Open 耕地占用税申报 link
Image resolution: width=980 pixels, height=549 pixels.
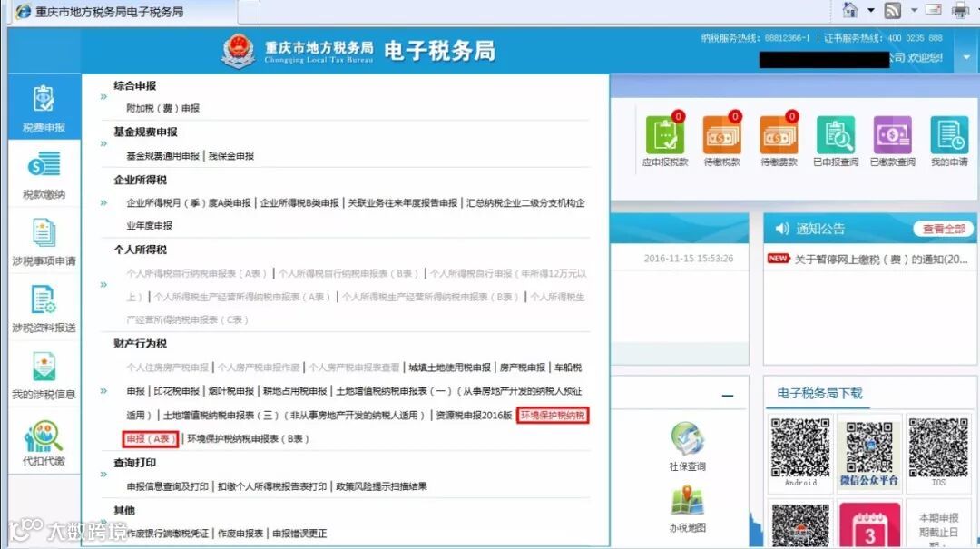(295, 391)
